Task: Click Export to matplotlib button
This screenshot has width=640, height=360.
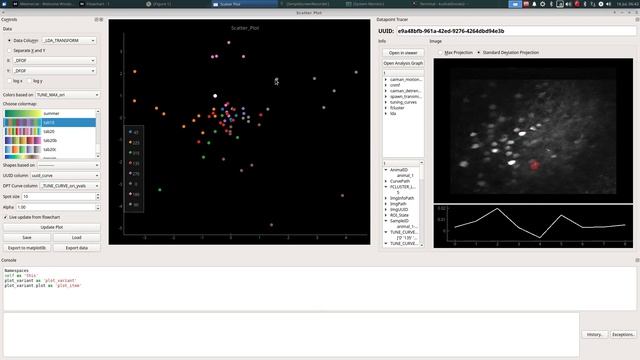Action: tap(27, 248)
